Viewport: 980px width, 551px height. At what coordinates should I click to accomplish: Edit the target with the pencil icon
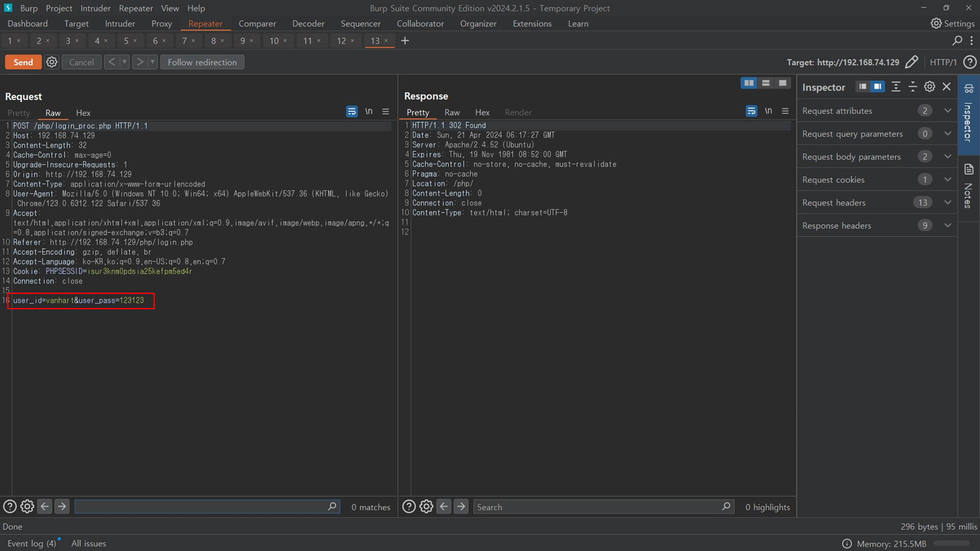[911, 62]
